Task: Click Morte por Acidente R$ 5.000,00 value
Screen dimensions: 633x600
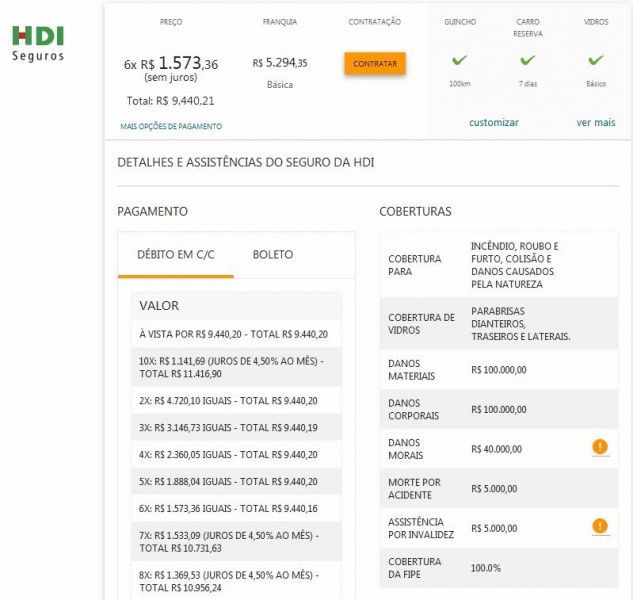Action: coord(494,489)
